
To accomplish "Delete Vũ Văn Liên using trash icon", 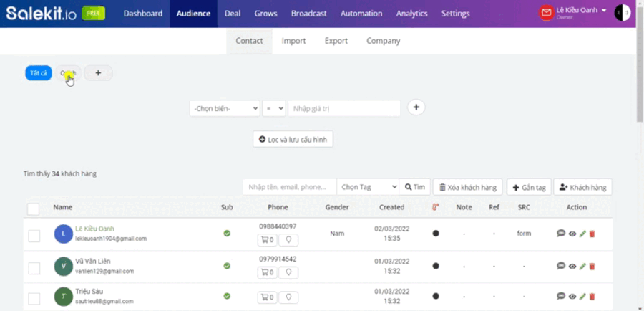I will coord(592,266).
